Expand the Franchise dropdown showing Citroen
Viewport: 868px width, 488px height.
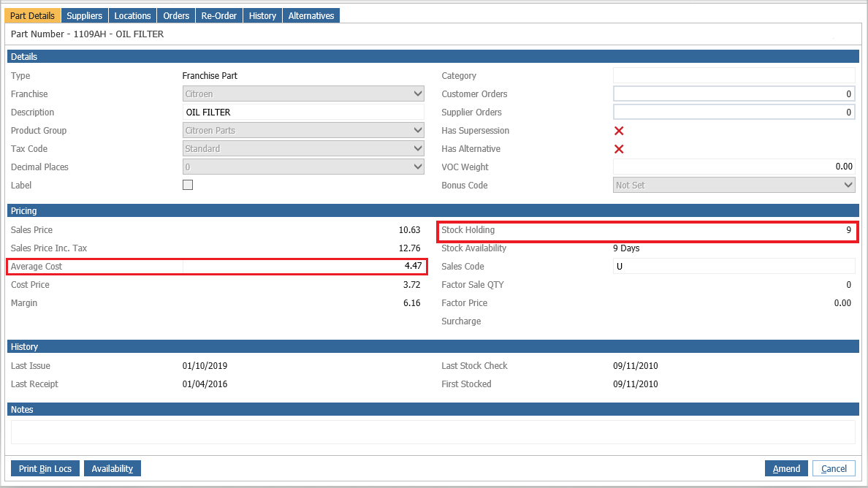303,94
